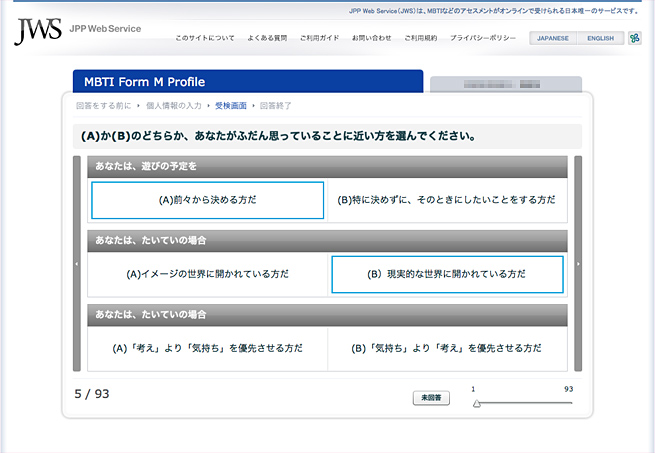The image size is (655, 453).
Task: Click the green flower icon beside ENGLISH
Action: 635,38
